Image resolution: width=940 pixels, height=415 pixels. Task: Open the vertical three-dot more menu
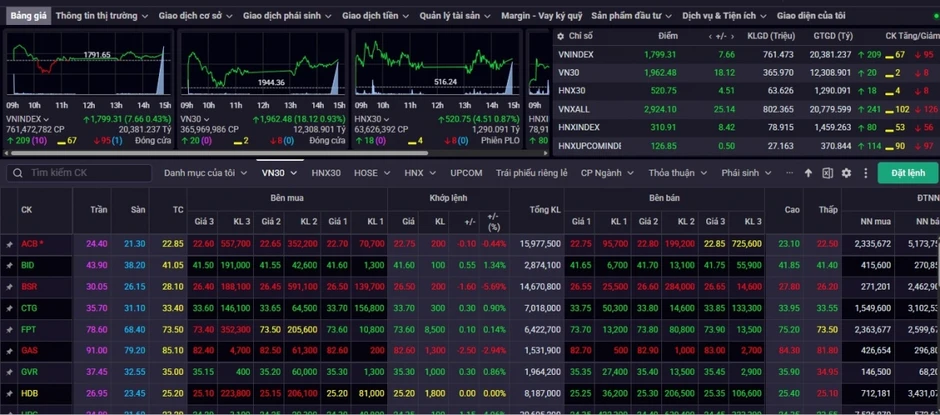click(x=865, y=173)
